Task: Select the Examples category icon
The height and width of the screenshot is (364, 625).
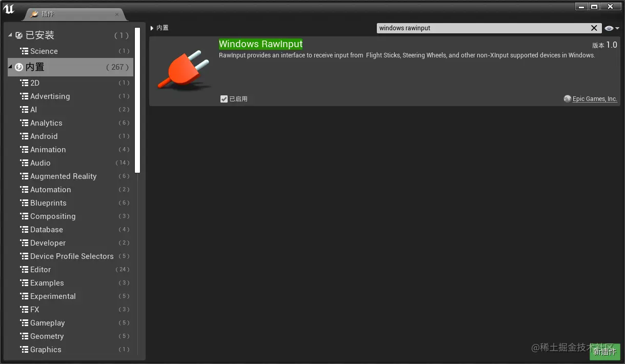Action: 24,282
